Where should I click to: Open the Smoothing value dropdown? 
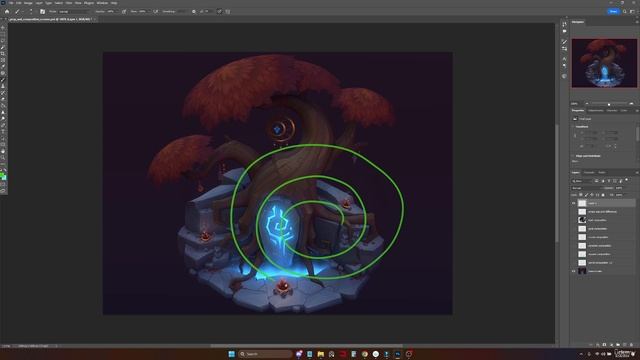coord(182,11)
